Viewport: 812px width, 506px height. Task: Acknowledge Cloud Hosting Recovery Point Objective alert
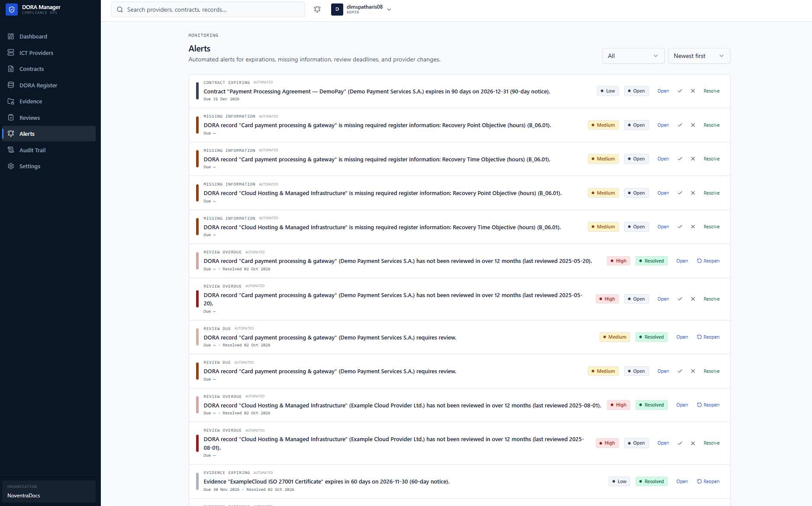(x=680, y=193)
